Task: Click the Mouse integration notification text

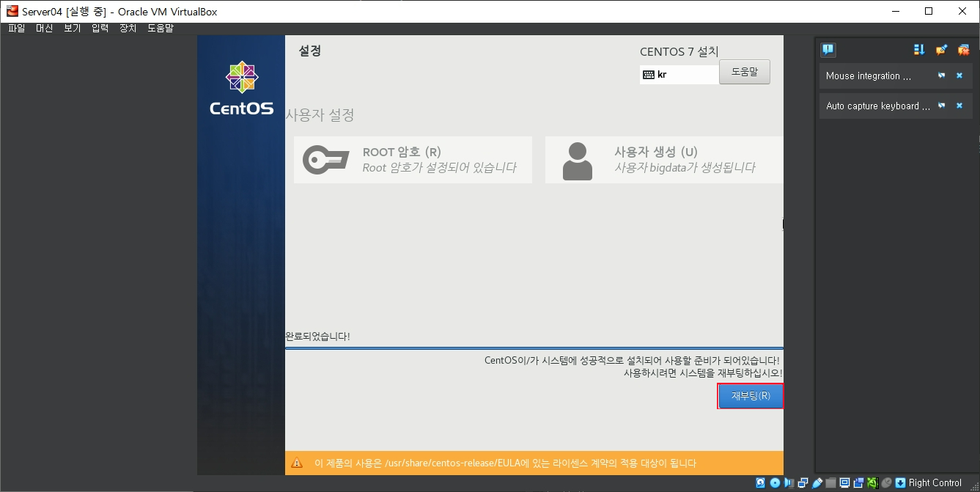Action: [869, 76]
